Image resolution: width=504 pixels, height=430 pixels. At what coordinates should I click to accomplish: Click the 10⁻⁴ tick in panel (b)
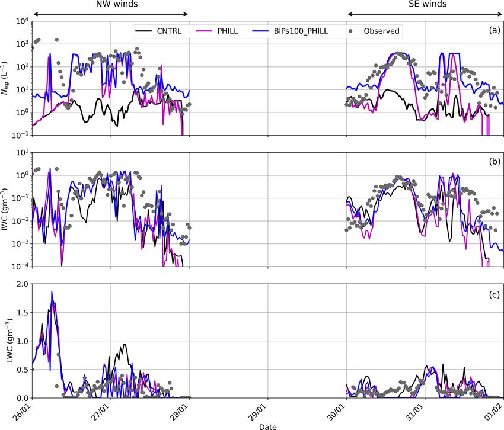21,267
